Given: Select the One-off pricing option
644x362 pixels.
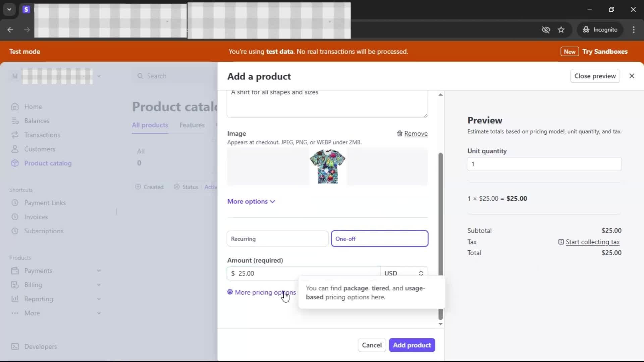Looking at the screenshot, I should [379, 239].
